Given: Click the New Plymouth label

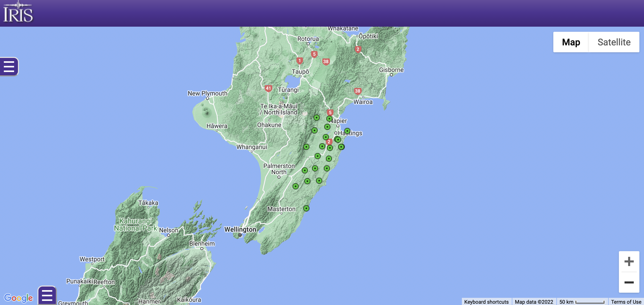Looking at the screenshot, I should pyautogui.click(x=207, y=93).
